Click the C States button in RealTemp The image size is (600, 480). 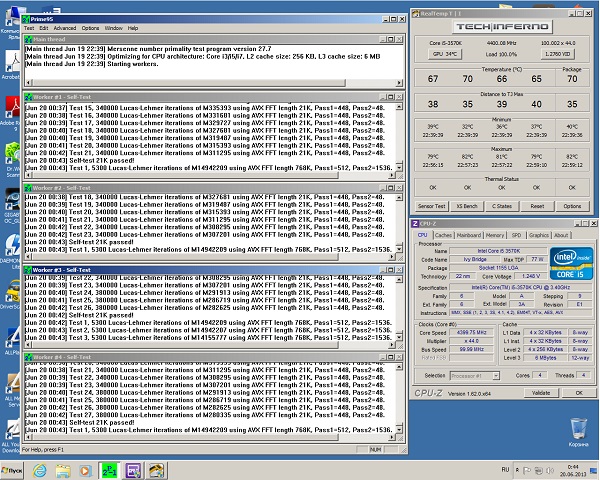[x=502, y=206]
